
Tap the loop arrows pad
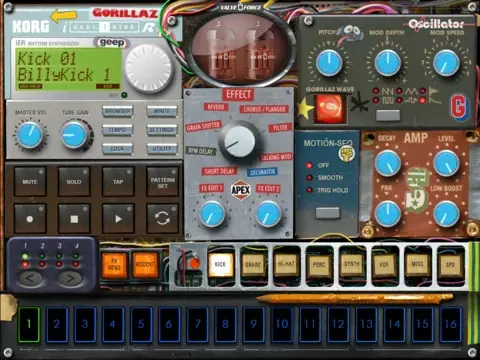tap(162, 219)
